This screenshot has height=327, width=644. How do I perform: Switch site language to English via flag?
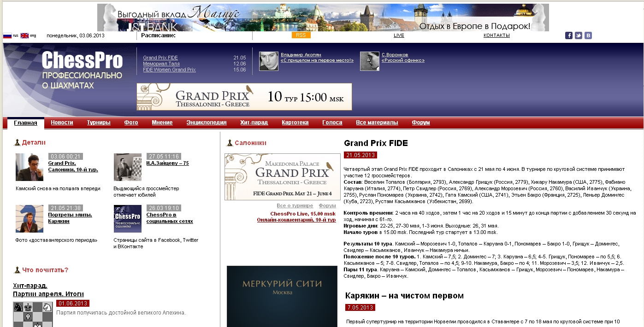click(25, 35)
